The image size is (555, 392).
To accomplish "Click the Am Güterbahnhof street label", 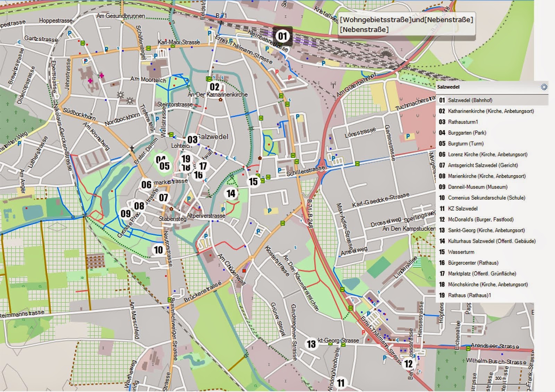I will pyautogui.click(x=356, y=85).
